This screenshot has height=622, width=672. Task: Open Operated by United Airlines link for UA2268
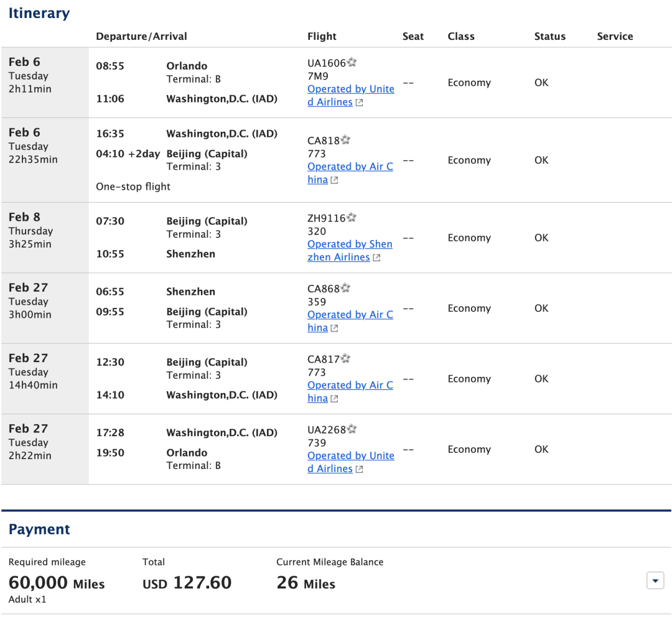[x=350, y=462]
